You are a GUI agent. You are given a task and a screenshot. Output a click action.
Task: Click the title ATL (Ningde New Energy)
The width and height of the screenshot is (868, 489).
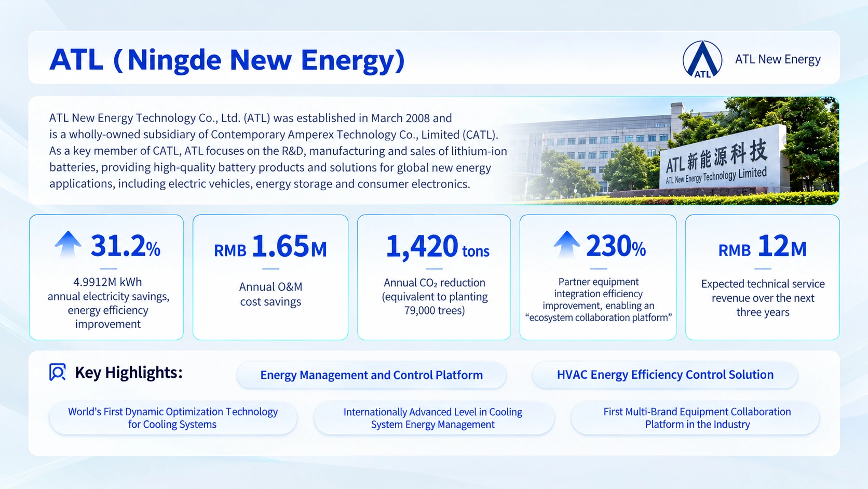click(x=227, y=60)
